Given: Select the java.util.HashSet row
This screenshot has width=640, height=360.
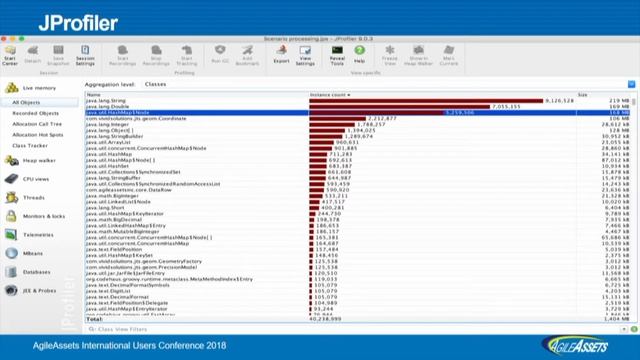Looking at the screenshot, I should click(358, 166).
